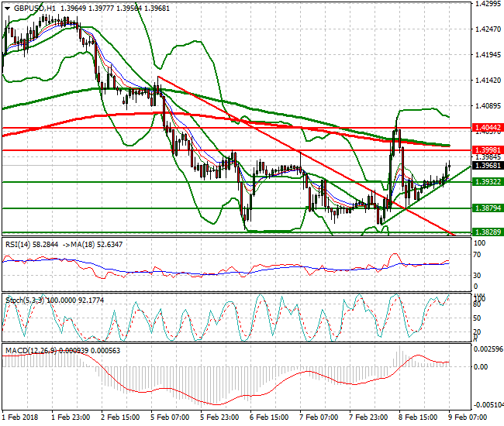Click the 8 Feb 15:00 time axis label
The image size is (504, 426).
click(x=418, y=417)
